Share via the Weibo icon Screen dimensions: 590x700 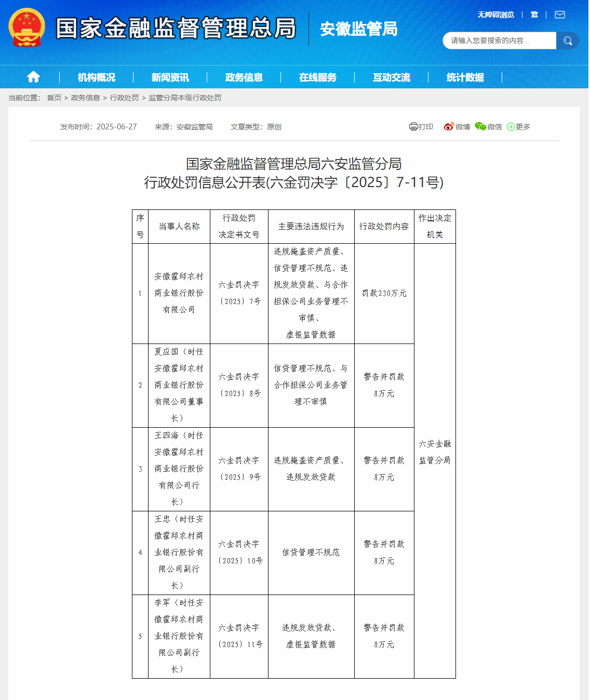click(449, 126)
